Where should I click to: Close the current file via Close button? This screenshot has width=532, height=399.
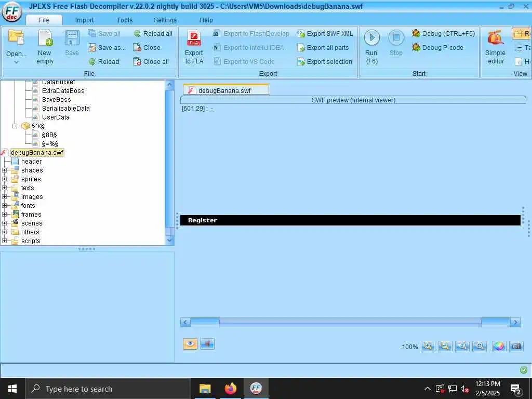pyautogui.click(x=147, y=47)
